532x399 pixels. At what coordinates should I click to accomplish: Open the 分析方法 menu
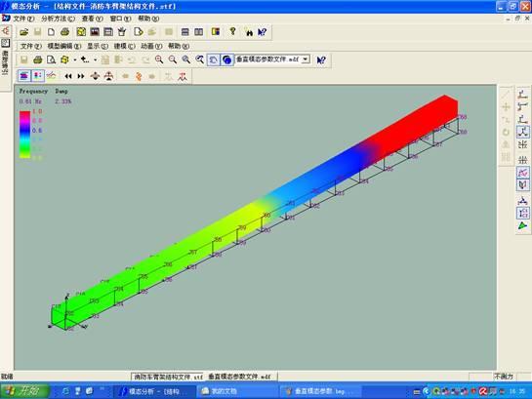click(x=58, y=19)
